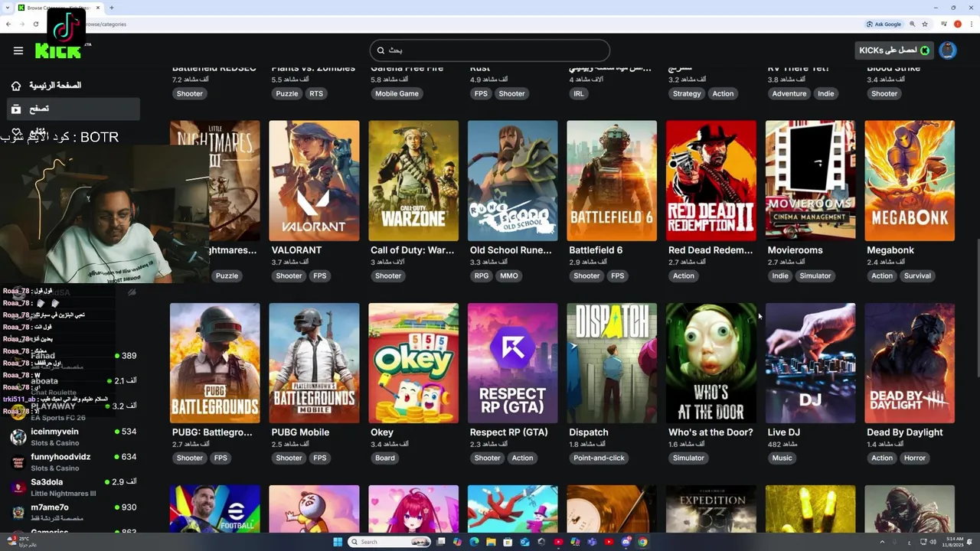Image resolution: width=980 pixels, height=551 pixels.
Task: Open Sa3dola channel in sidebar
Action: pos(73,487)
